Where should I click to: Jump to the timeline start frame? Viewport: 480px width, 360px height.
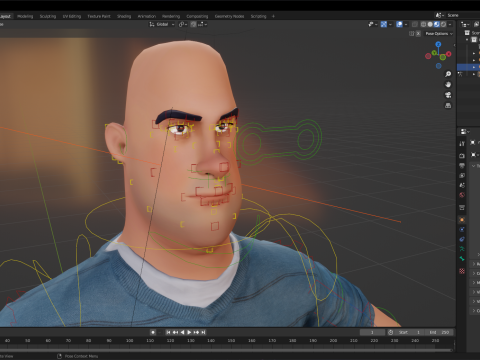168,332
